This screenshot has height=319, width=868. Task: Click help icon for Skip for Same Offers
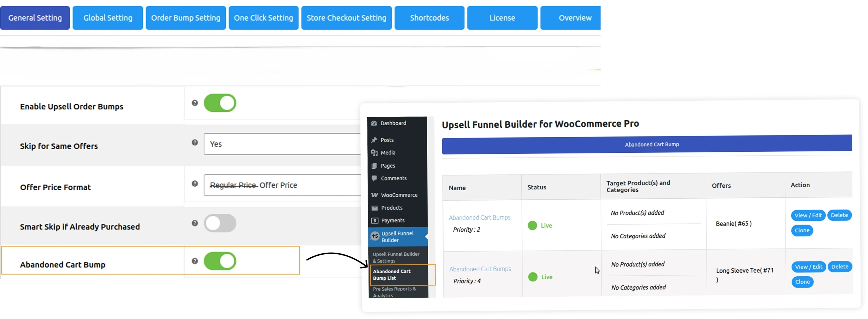pyautogui.click(x=195, y=143)
